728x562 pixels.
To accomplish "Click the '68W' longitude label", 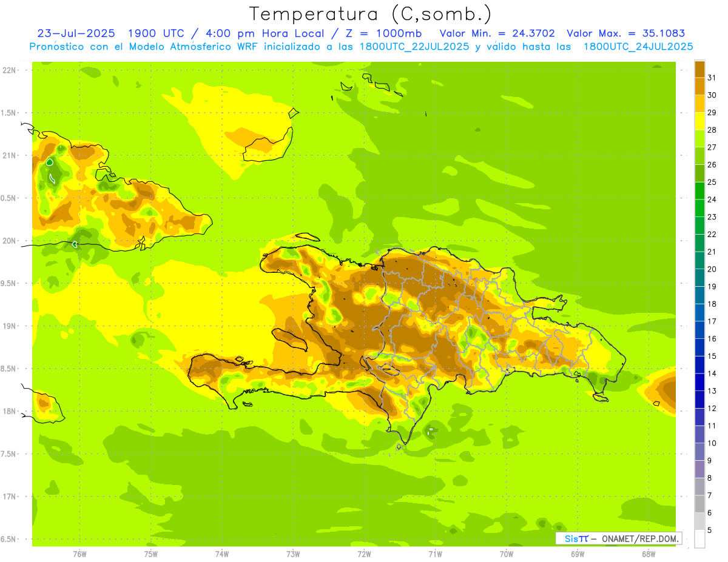I will [x=649, y=554].
